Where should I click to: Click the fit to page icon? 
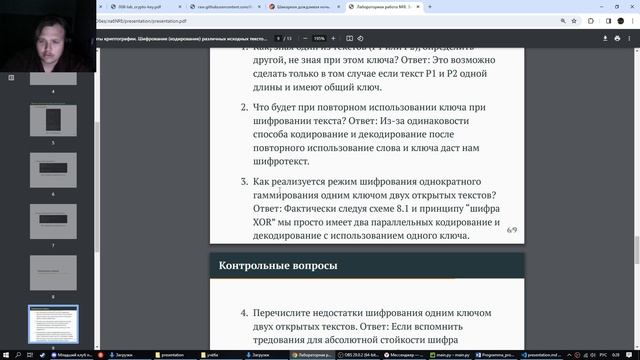(349, 38)
